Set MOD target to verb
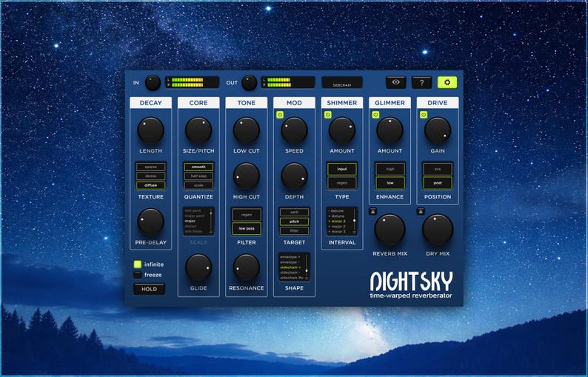Viewport: 588px width, 377px height. pyautogui.click(x=295, y=213)
